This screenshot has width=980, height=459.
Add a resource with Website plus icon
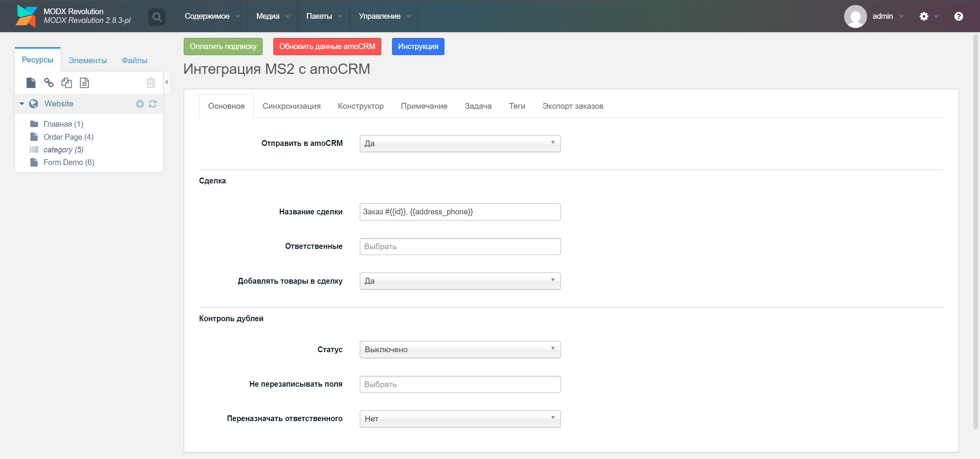(140, 104)
